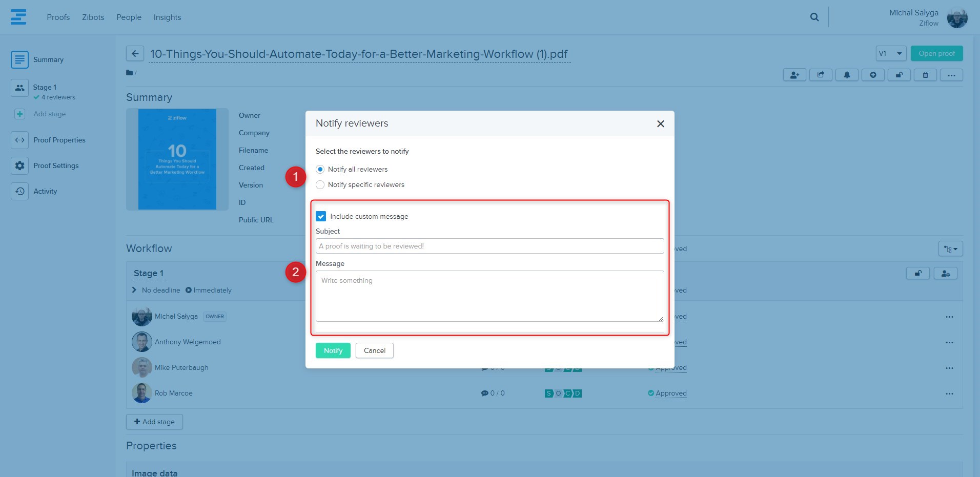Click the trash delete proof icon
Image resolution: width=980 pixels, height=477 pixels.
pyautogui.click(x=925, y=75)
